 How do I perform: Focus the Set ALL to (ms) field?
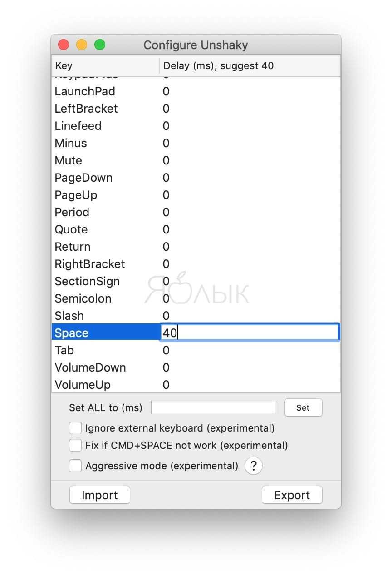[x=213, y=407]
